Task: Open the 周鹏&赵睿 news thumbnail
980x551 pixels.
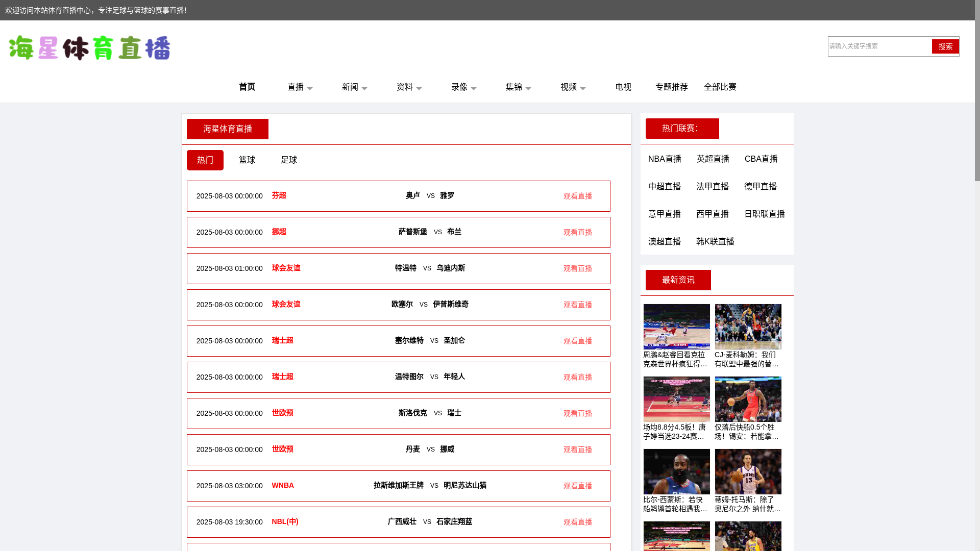Action: pos(676,327)
